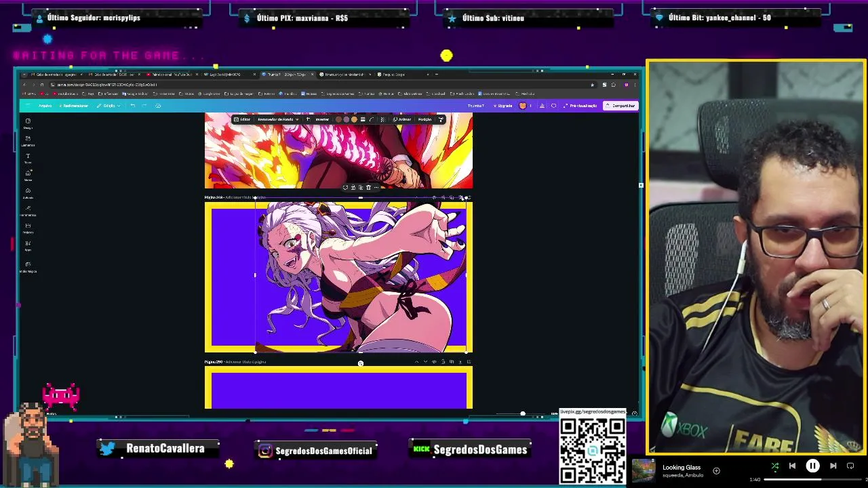Open the Design panel in Canva sidebar
The height and width of the screenshot is (488, 868).
(x=28, y=123)
